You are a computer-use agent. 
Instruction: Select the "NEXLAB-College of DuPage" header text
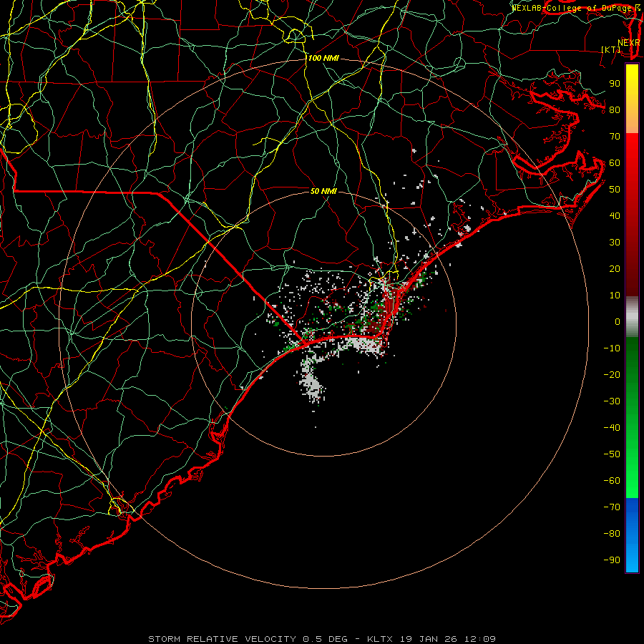click(570, 8)
